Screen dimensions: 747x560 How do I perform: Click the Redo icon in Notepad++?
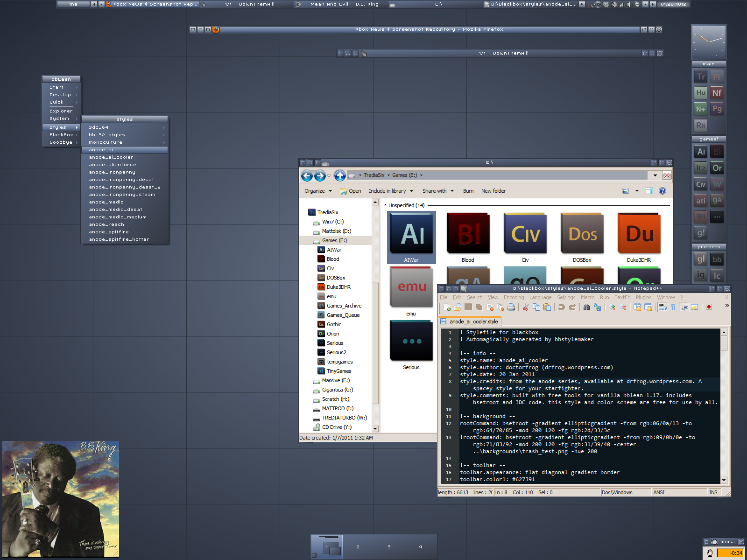click(x=572, y=307)
